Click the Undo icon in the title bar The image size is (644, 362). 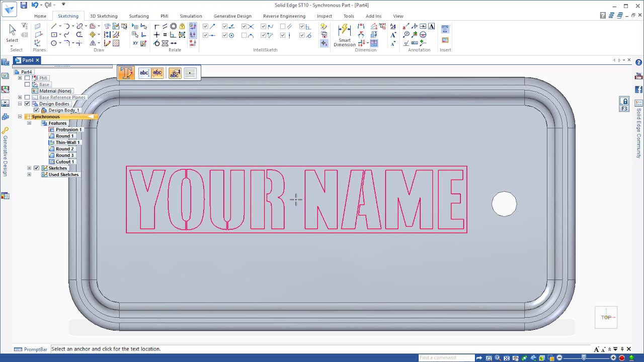35,5
